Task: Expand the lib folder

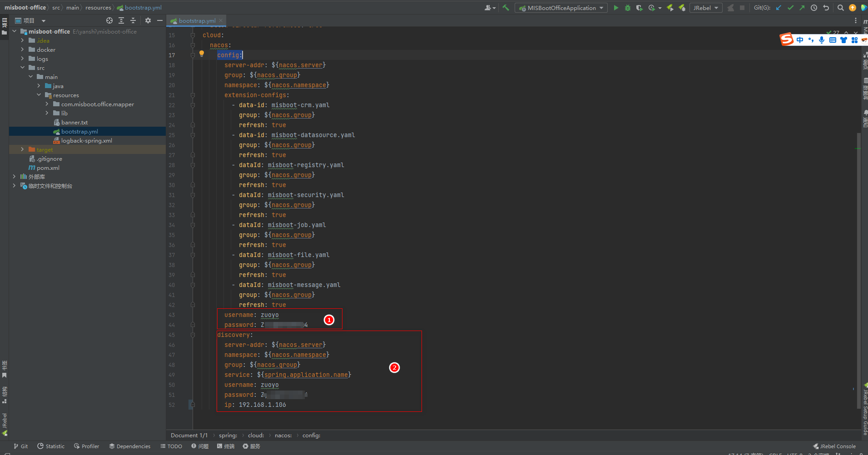Action: pos(47,113)
